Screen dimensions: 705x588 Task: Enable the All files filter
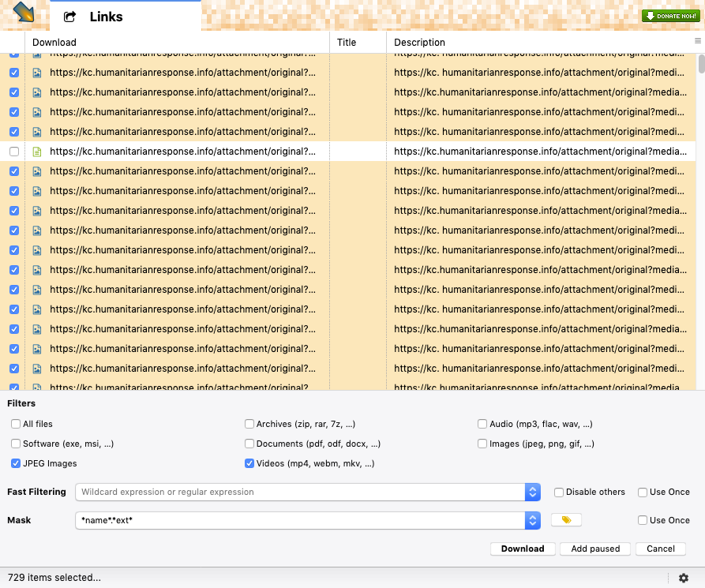(x=17, y=424)
